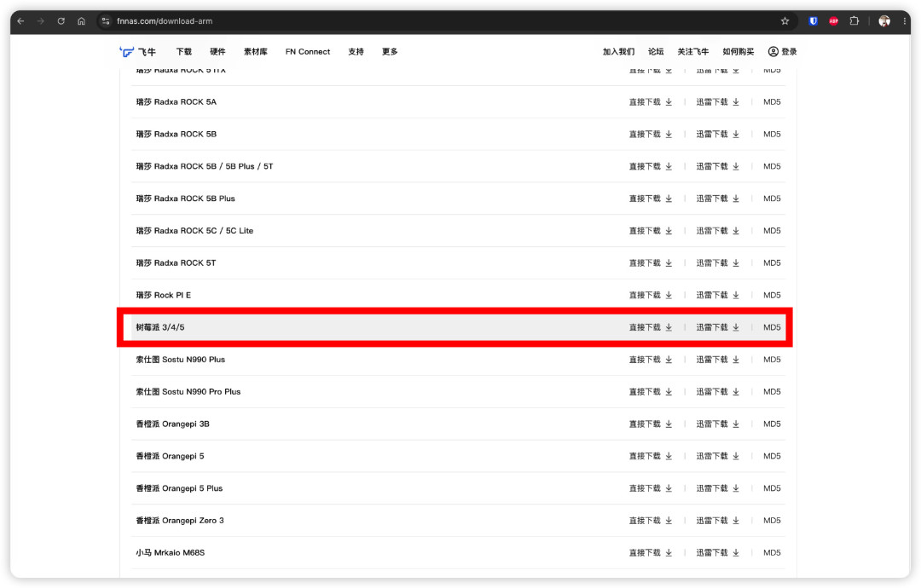
Task: Click 直接下载 for Radxa ROCK 5B row
Action: tap(650, 135)
